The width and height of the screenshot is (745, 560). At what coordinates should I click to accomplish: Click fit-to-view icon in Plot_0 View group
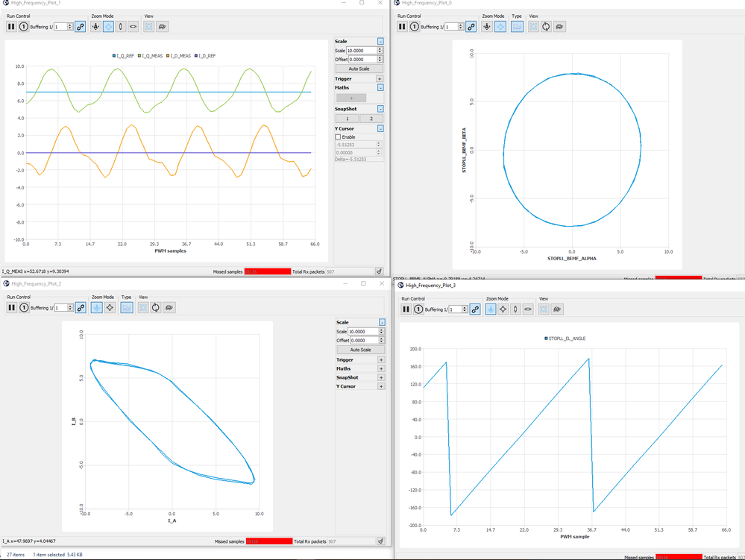pyautogui.click(x=533, y=27)
